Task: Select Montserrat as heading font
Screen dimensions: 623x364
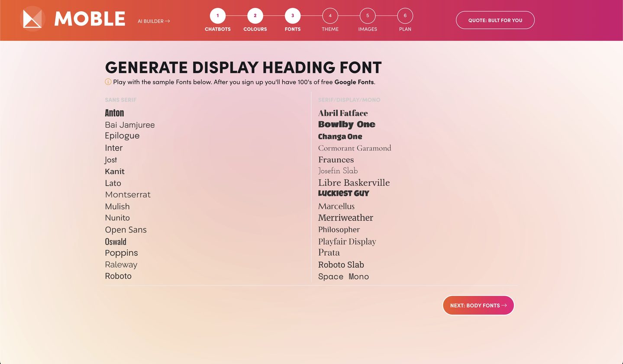Action: point(128,195)
